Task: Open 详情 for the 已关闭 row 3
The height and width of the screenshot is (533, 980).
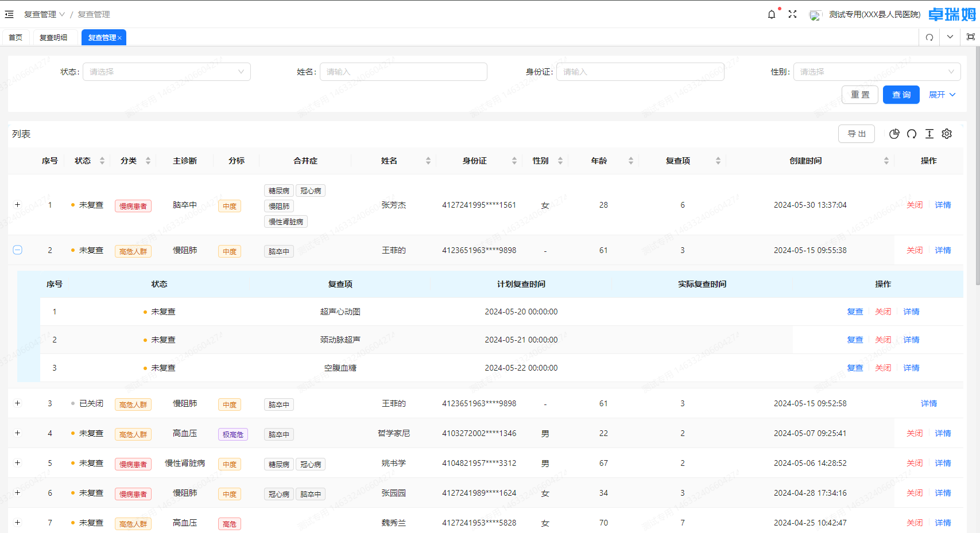Action: coord(928,403)
